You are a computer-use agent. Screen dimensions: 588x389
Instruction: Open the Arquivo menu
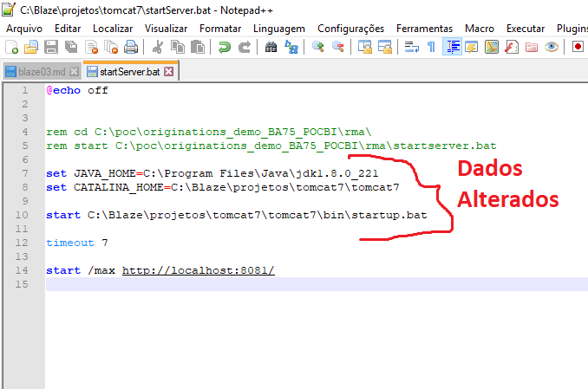point(24,29)
